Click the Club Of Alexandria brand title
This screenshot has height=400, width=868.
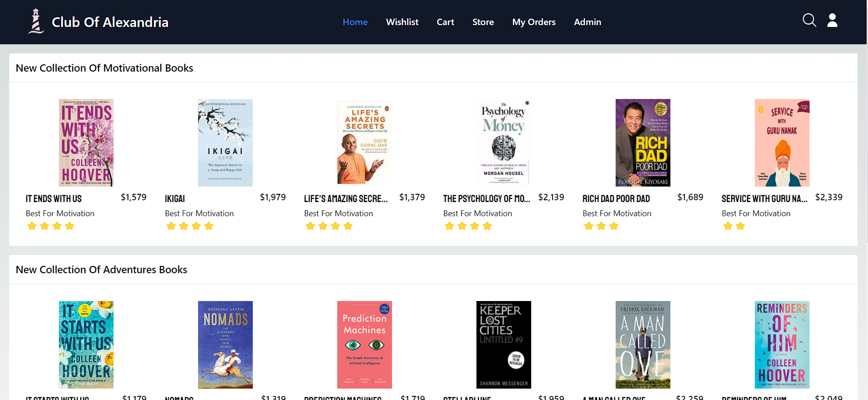[110, 22]
